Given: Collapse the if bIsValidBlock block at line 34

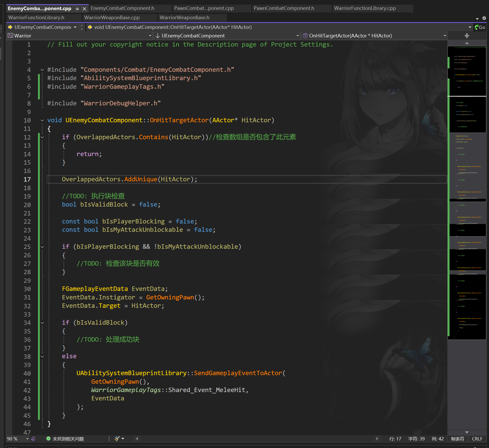Looking at the screenshot, I should 42,323.
